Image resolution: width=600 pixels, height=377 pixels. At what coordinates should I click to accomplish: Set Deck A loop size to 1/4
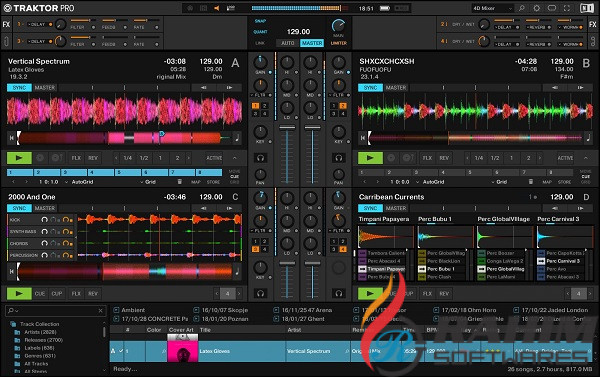tap(128, 158)
